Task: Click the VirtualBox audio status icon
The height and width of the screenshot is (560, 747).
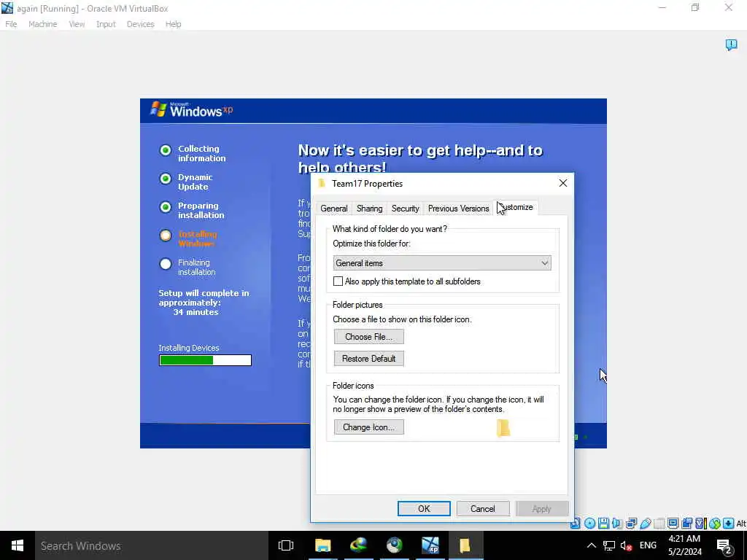Action: pyautogui.click(x=617, y=524)
